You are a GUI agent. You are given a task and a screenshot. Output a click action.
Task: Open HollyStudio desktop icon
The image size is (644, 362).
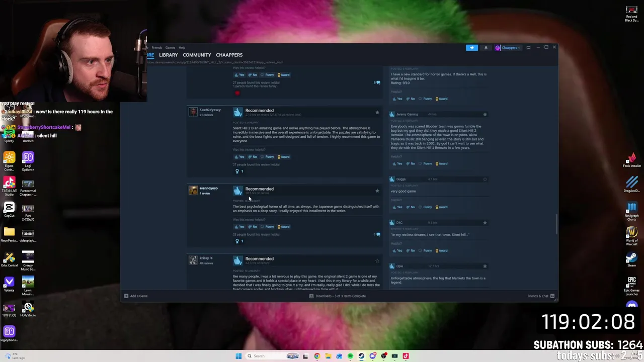(x=28, y=309)
